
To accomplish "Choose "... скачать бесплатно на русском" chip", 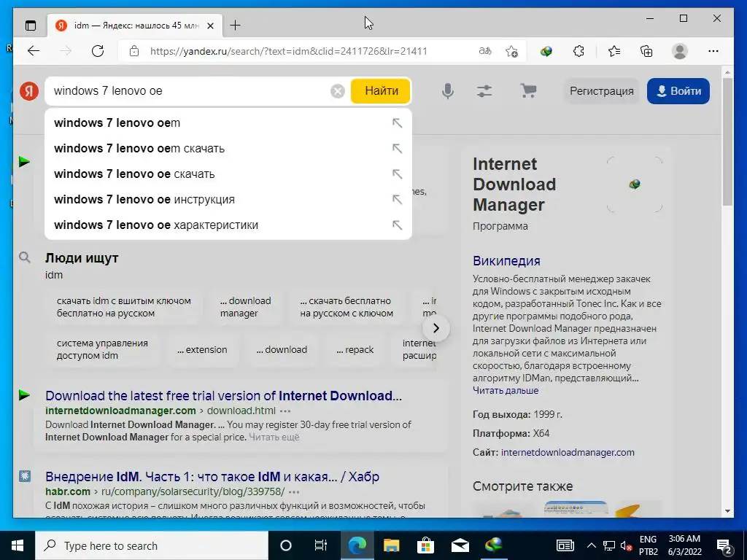I will (347, 307).
